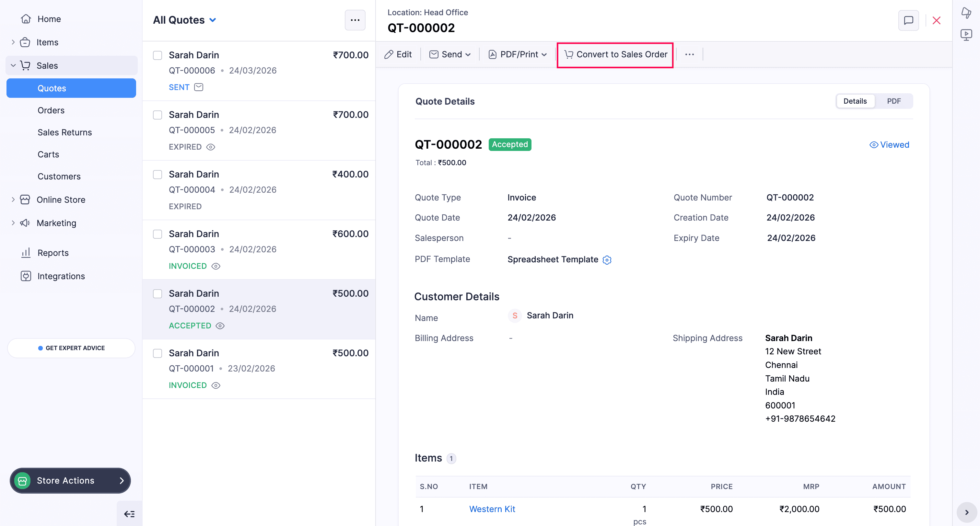Open the Western Kit item link
Image resolution: width=980 pixels, height=526 pixels.
[x=492, y=509]
